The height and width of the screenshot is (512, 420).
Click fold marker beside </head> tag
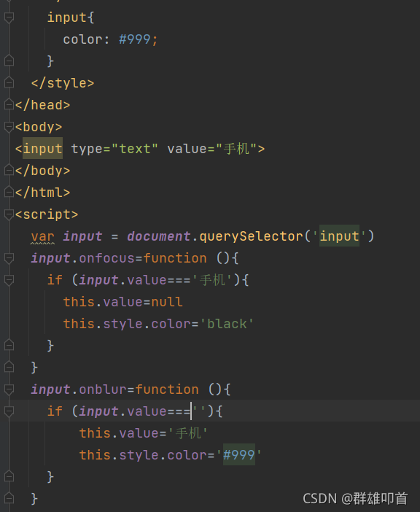(9, 105)
